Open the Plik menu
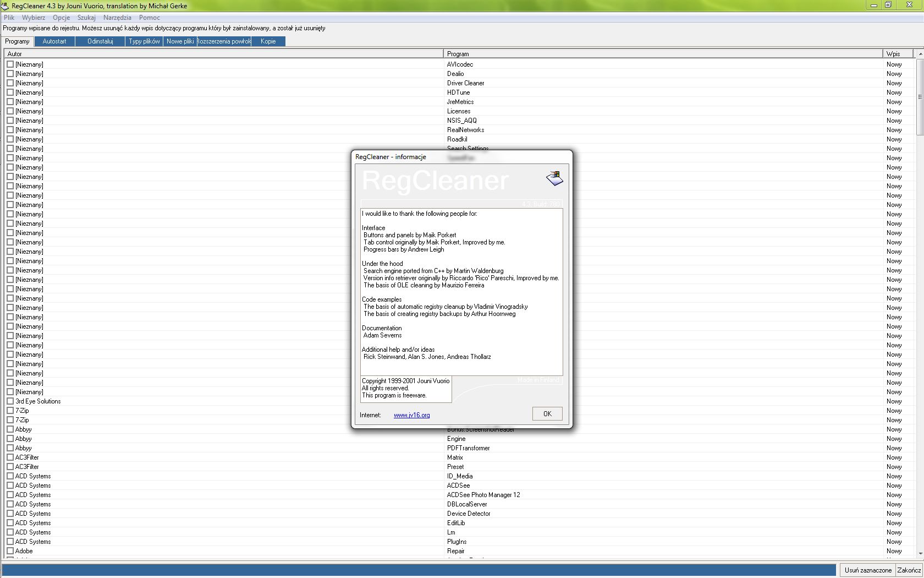Screen dimensions: 924x578 (9, 18)
